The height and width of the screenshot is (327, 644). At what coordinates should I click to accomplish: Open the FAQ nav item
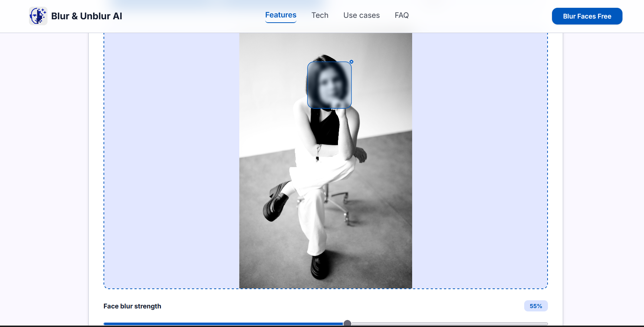[402, 15]
